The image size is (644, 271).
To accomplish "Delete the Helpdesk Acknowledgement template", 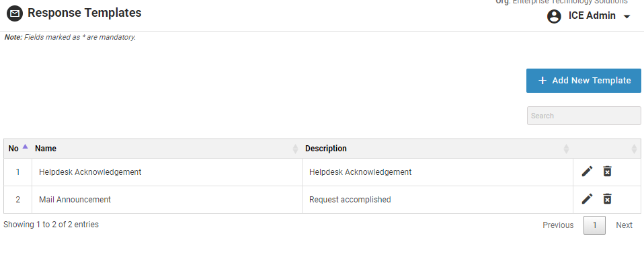I will pyautogui.click(x=607, y=171).
